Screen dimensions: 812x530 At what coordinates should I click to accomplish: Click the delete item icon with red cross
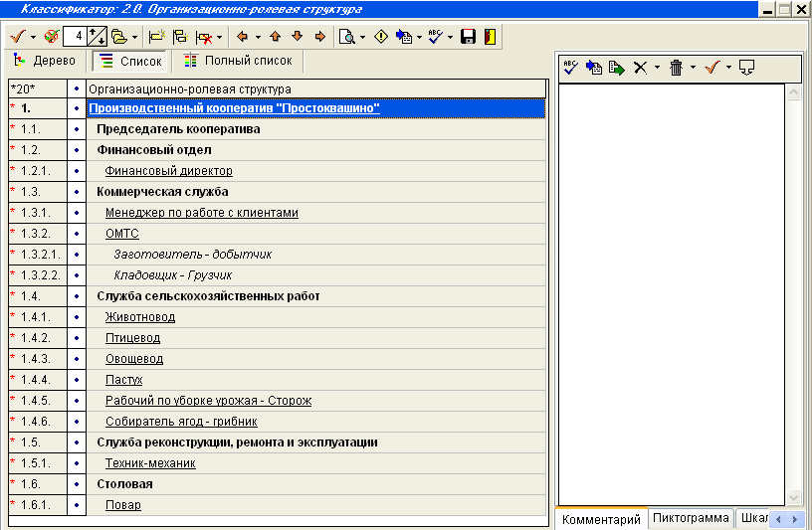pyautogui.click(x=204, y=37)
